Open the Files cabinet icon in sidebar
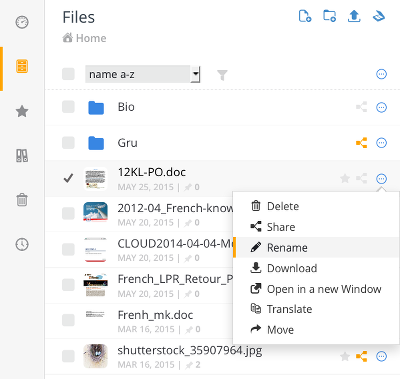The image size is (400, 379). pos(22,66)
